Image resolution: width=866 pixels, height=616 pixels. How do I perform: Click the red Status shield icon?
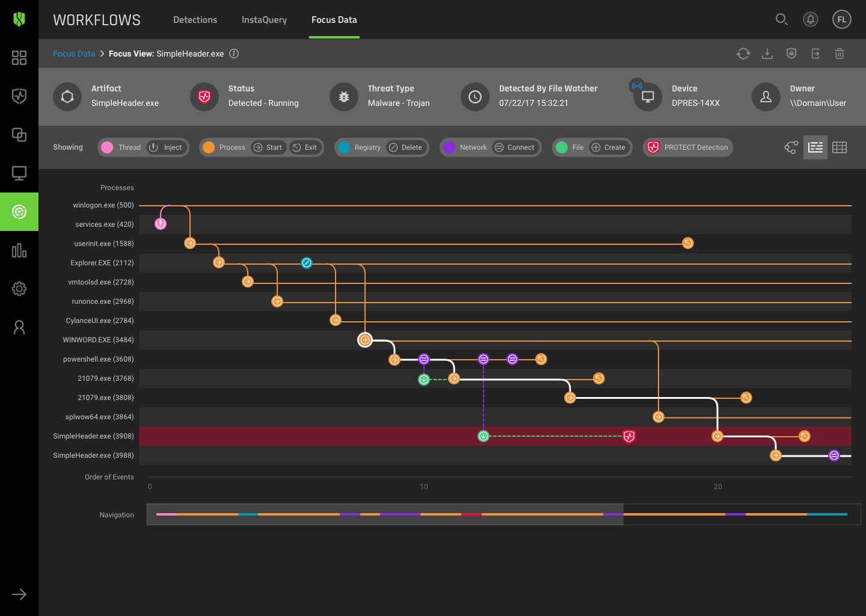tap(204, 96)
